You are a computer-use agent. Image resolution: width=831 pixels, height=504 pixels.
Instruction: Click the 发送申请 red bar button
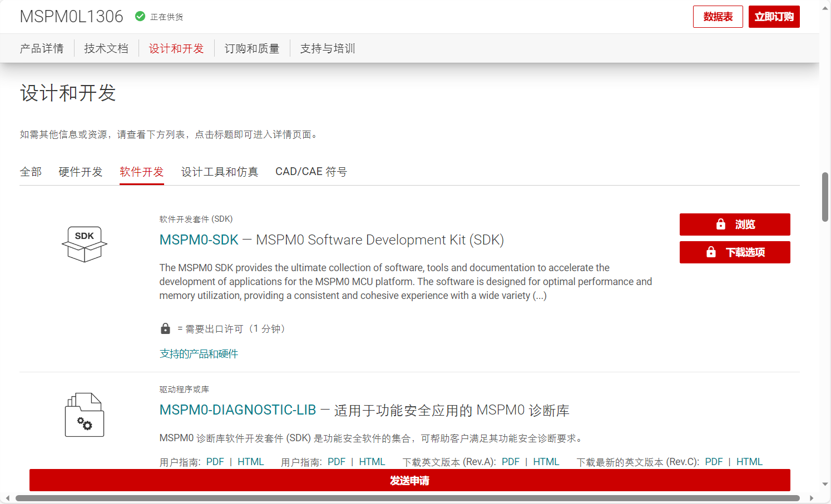[410, 480]
